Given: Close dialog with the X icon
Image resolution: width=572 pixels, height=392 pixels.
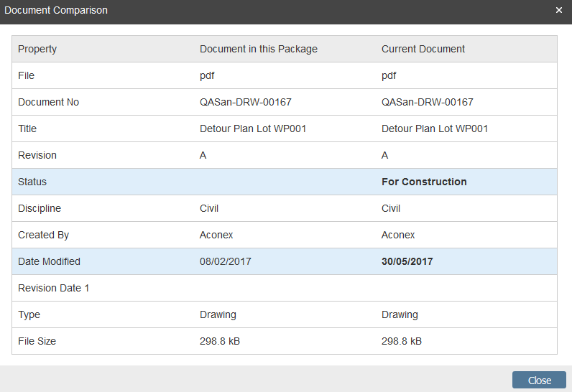Looking at the screenshot, I should pyautogui.click(x=559, y=10).
